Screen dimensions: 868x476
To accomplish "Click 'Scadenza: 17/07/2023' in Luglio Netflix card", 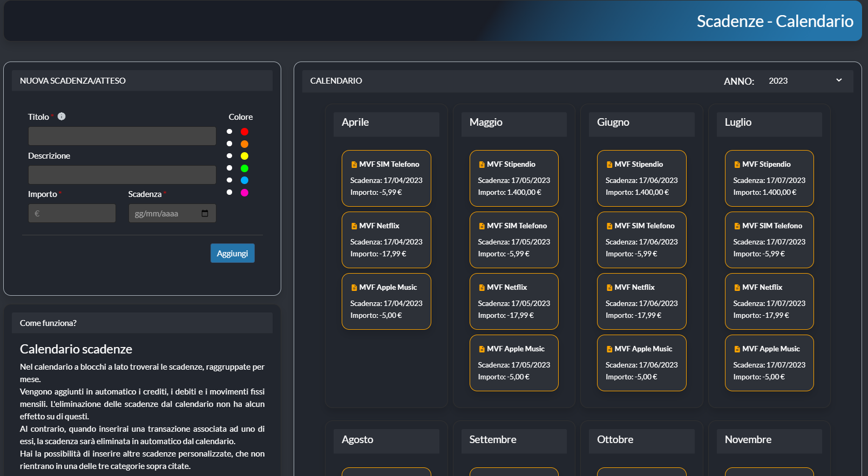I will pos(769,303).
